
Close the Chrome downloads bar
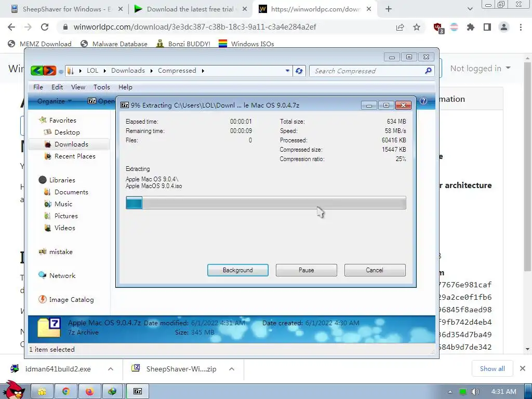point(523,368)
